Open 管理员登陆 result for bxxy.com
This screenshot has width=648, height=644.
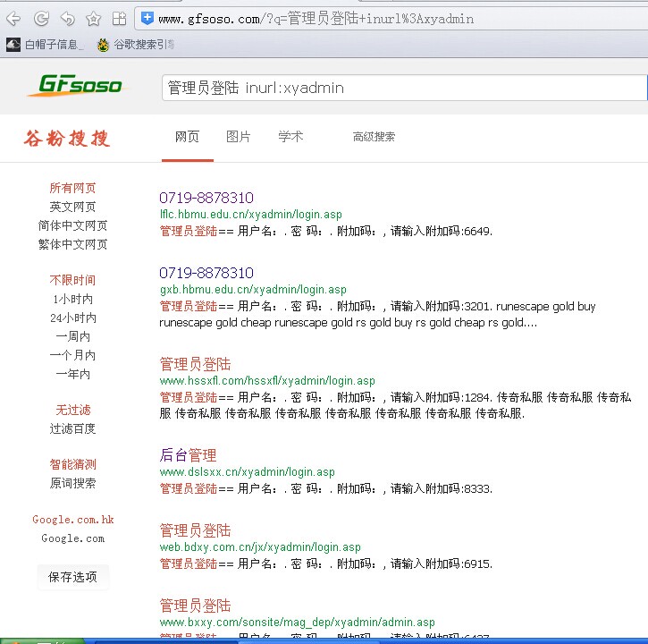(x=195, y=606)
